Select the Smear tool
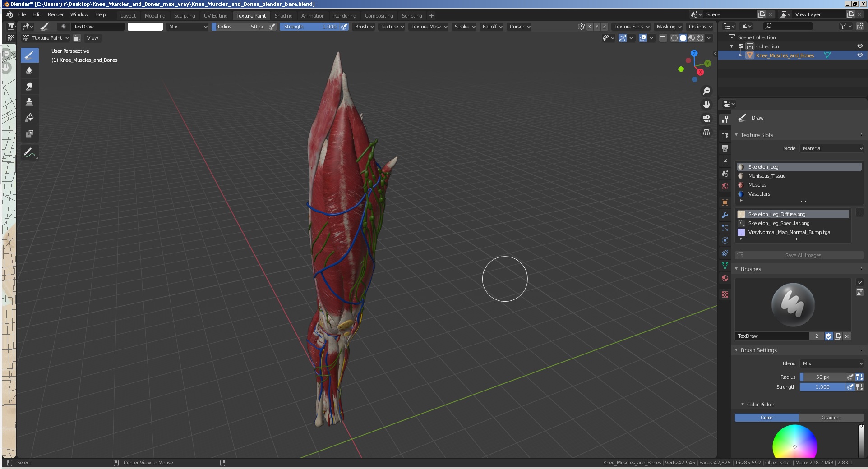This screenshot has height=469, width=868. (29, 87)
